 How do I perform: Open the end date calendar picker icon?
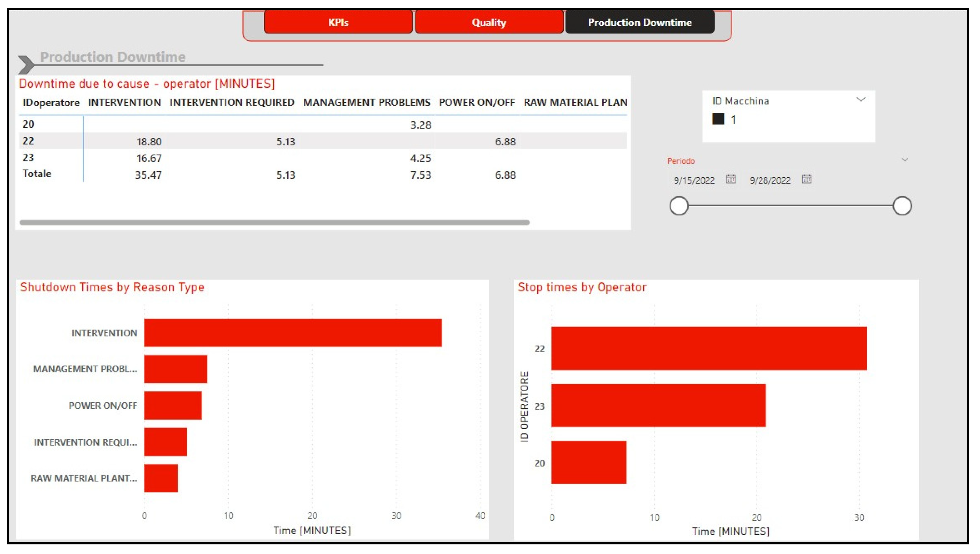[x=806, y=179]
